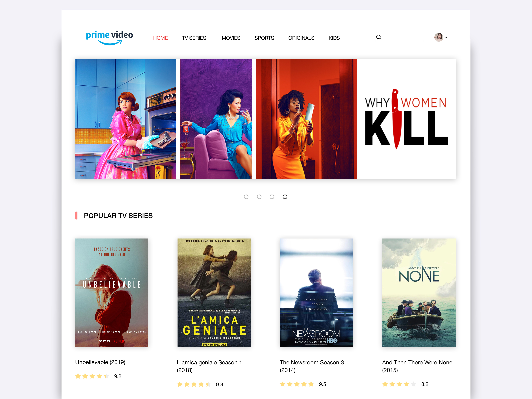The height and width of the screenshot is (399, 532).
Task: Click The Newsroom Season 3 title
Action: click(x=312, y=366)
